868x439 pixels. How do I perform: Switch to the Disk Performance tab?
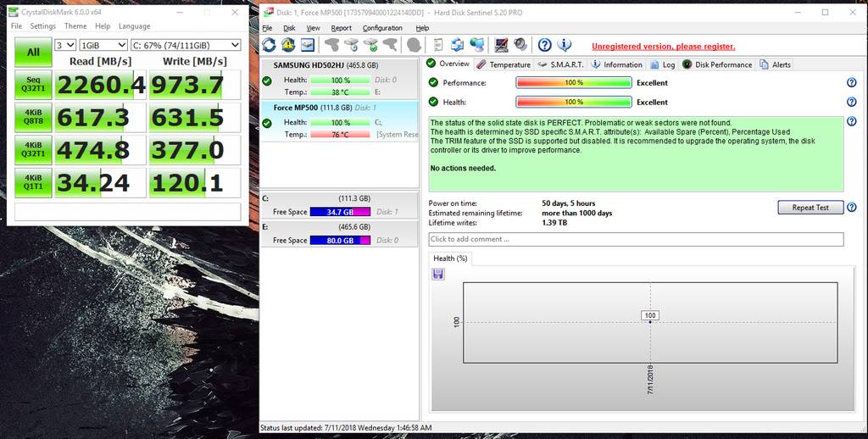coord(717,64)
